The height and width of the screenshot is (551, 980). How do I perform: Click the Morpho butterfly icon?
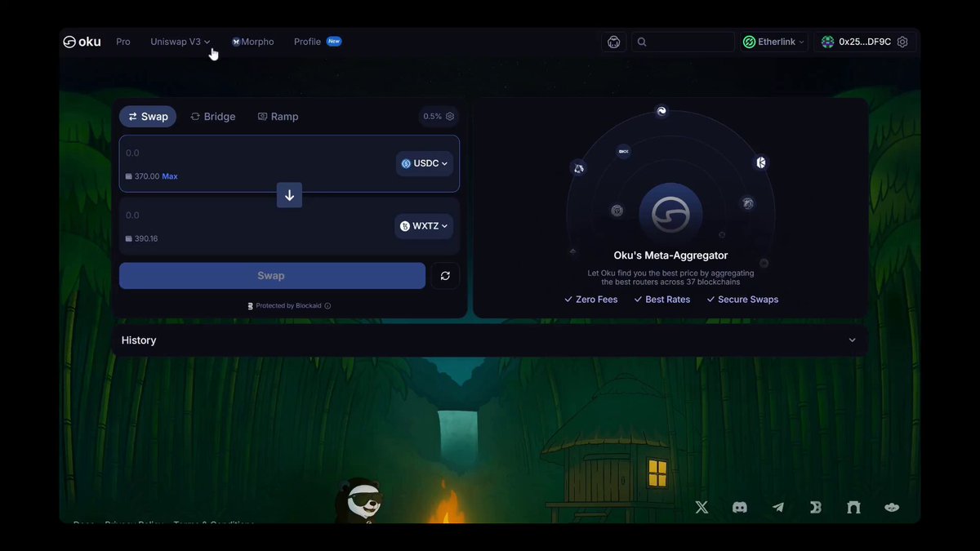tap(236, 42)
